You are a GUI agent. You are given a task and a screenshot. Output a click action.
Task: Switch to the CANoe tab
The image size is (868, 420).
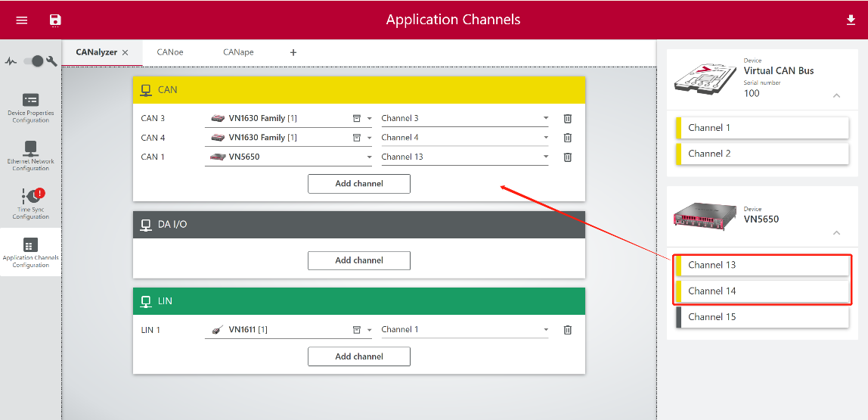click(170, 52)
